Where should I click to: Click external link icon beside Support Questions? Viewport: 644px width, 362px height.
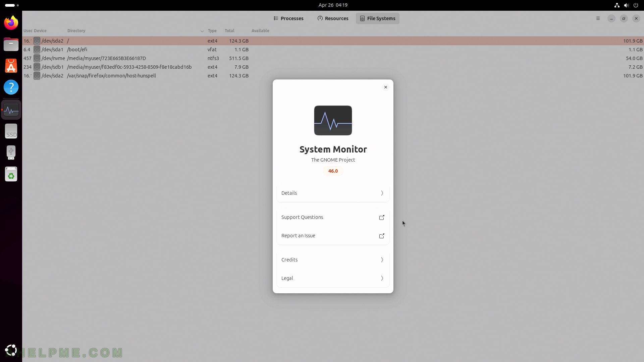pos(382,217)
